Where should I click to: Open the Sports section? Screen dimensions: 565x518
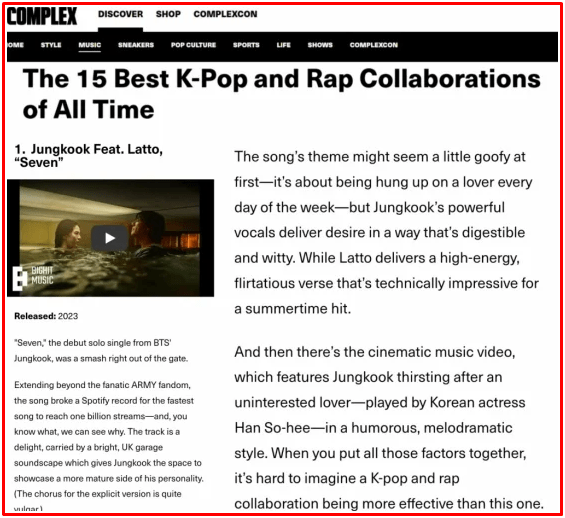(246, 45)
